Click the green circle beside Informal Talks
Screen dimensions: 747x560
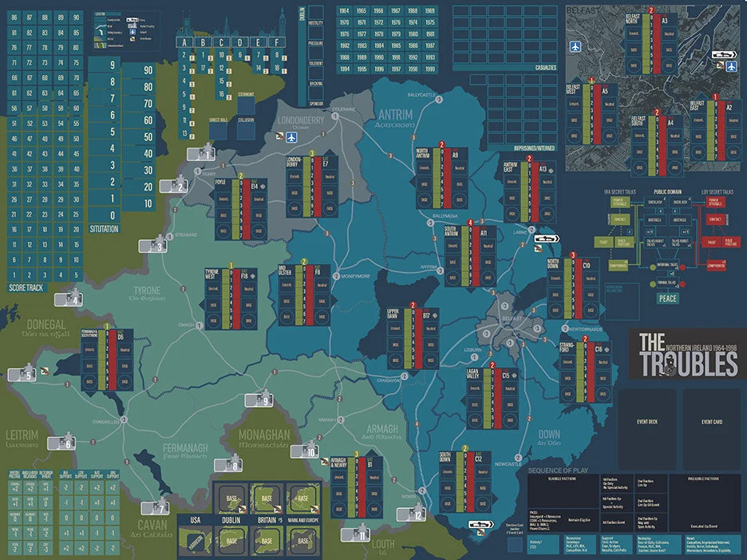tap(653, 267)
